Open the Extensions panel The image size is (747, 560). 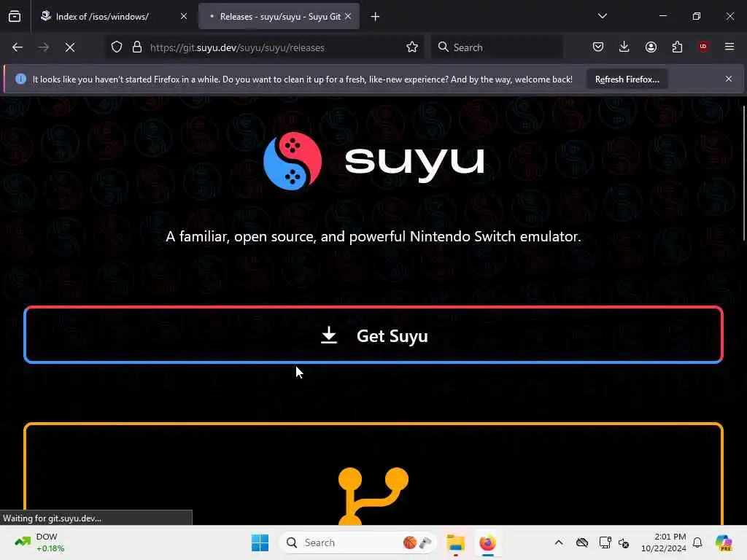[677, 47]
